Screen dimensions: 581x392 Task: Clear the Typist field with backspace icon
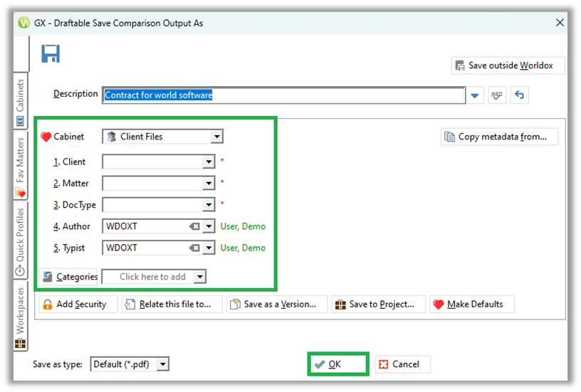click(x=194, y=248)
